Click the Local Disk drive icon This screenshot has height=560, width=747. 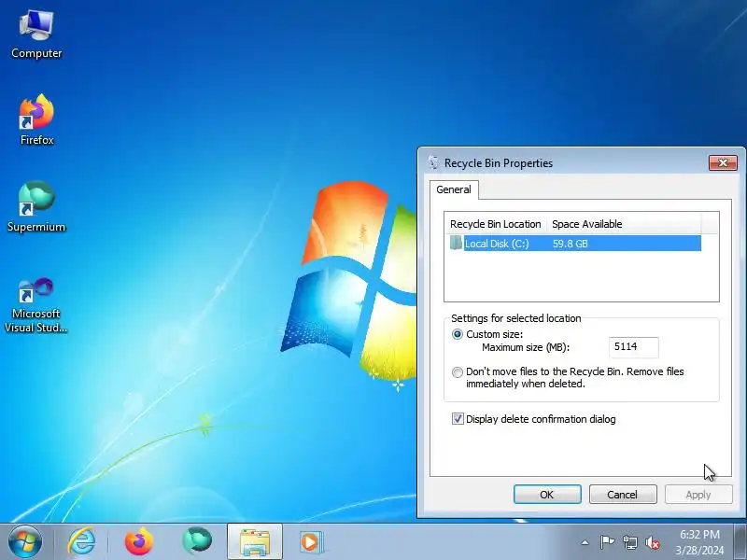pos(456,243)
